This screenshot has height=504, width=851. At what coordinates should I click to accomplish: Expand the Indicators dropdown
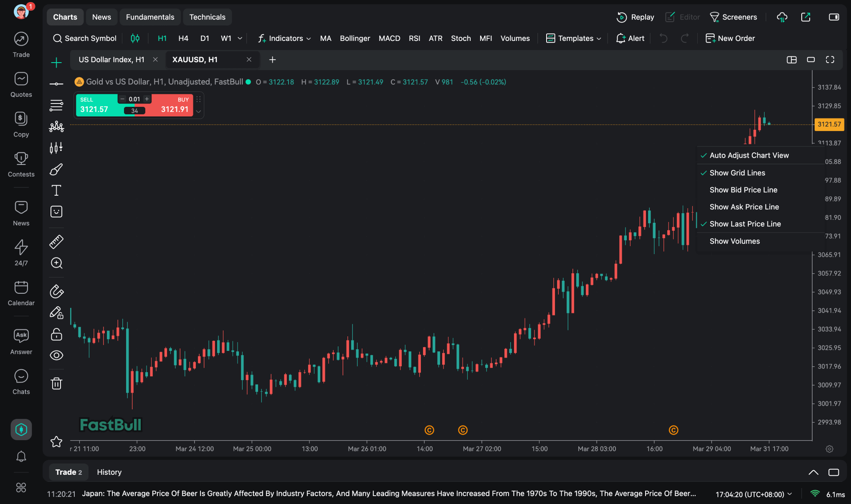285,38
